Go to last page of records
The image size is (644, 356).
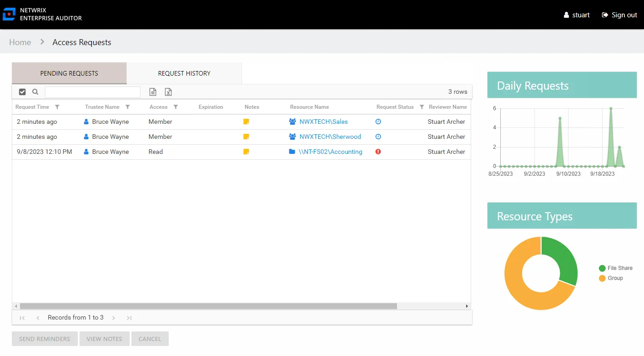[x=129, y=318]
